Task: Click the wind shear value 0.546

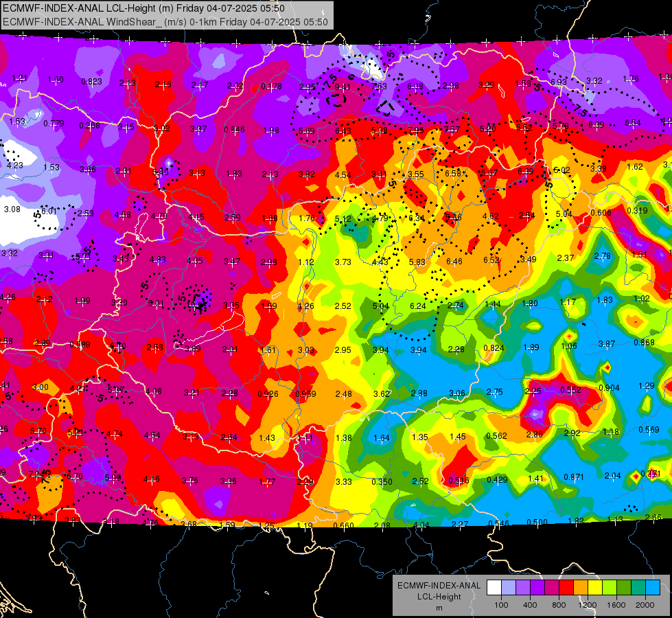Action: tap(498, 523)
